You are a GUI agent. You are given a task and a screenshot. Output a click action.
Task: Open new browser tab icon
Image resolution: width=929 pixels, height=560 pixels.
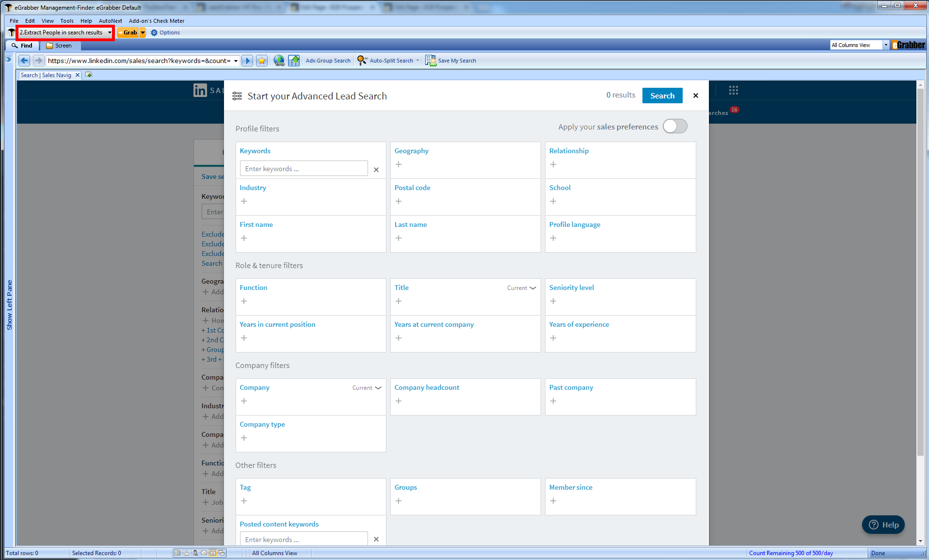88,75
